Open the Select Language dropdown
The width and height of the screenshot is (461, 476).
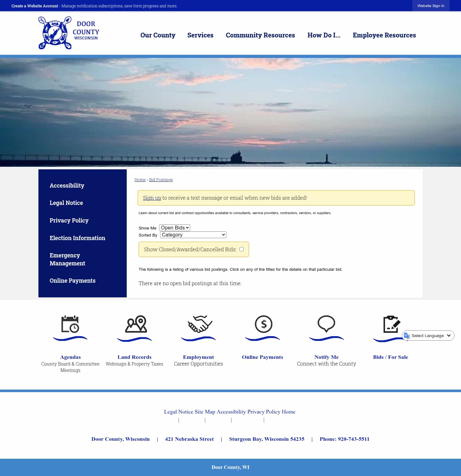[428, 335]
